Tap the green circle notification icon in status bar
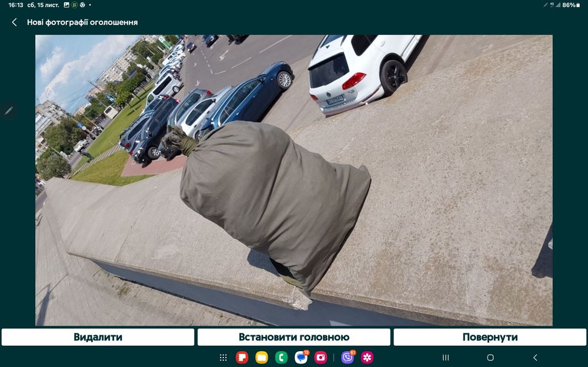 point(75,5)
